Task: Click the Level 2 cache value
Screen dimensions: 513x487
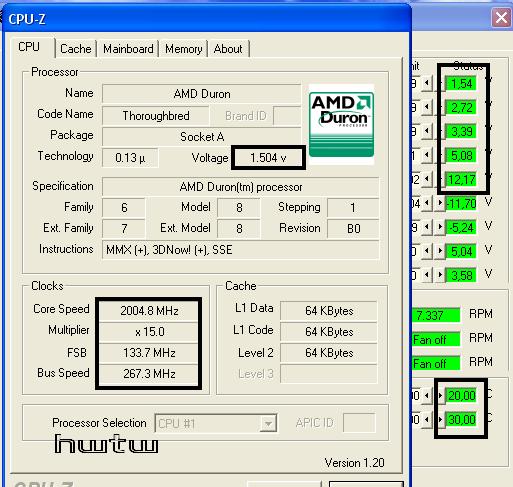Action: [329, 353]
